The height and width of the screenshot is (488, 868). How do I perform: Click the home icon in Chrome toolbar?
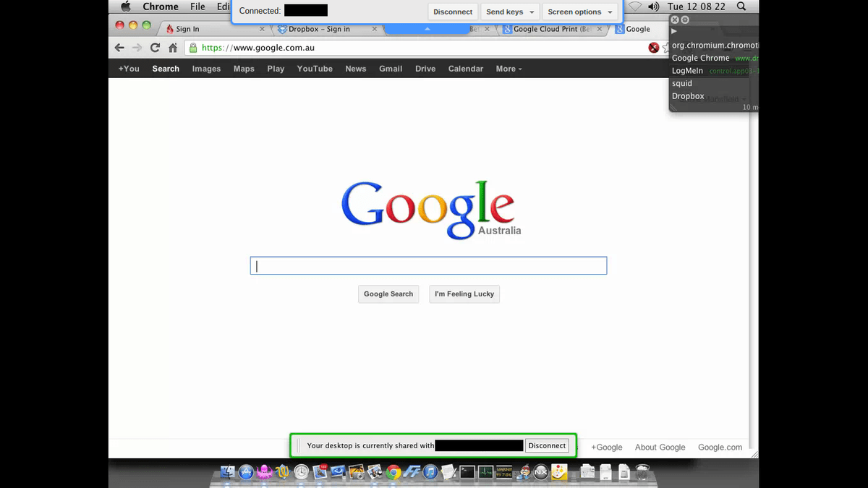point(172,48)
